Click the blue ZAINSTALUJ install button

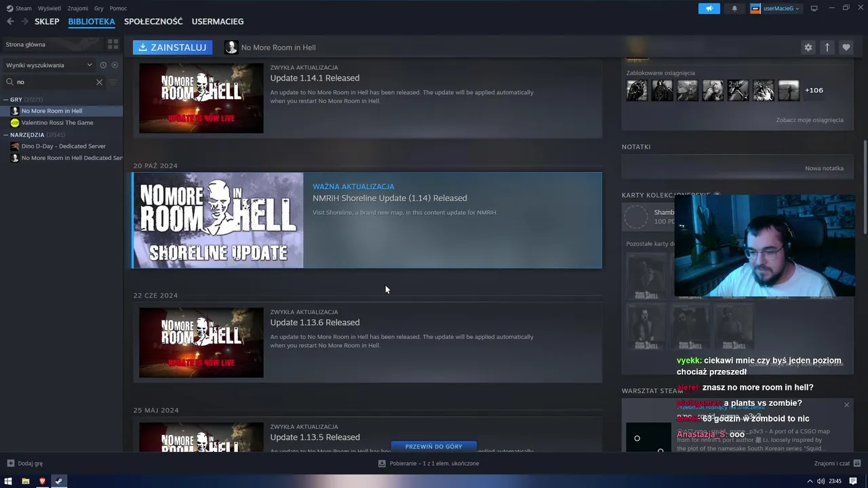pyautogui.click(x=172, y=47)
